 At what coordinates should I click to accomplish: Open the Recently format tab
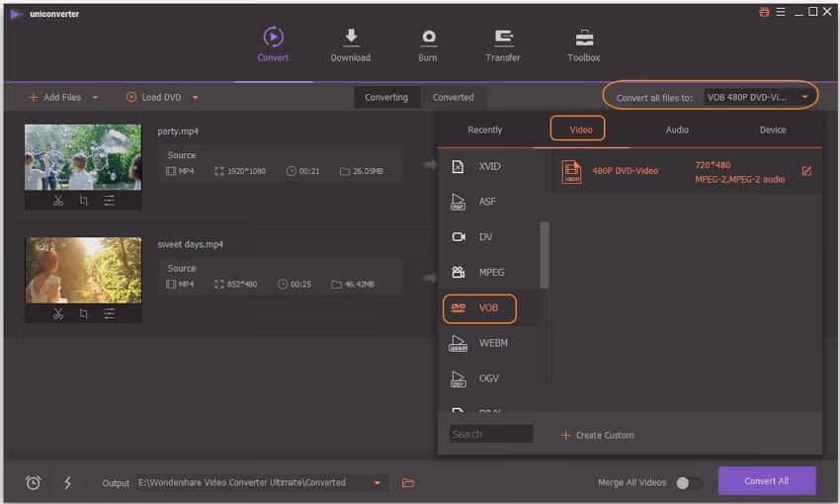485,129
